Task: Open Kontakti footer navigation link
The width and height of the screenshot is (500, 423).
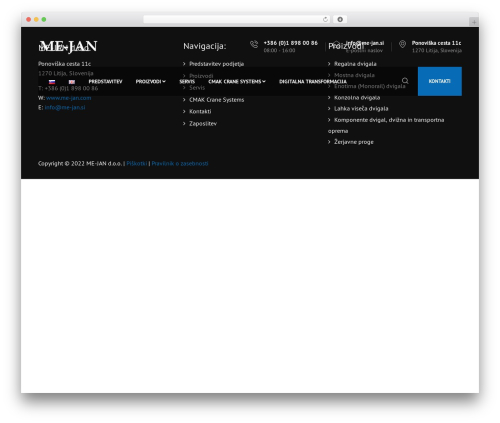Action: click(x=200, y=111)
